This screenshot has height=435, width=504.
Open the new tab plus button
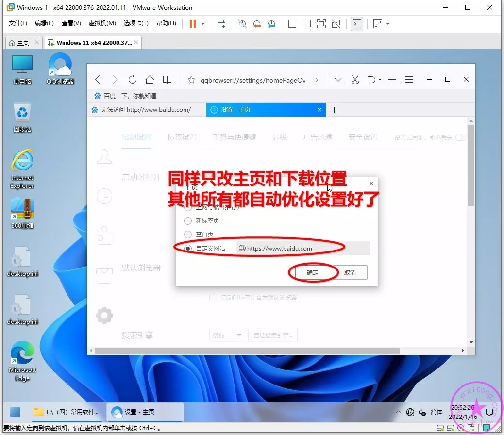tap(334, 110)
